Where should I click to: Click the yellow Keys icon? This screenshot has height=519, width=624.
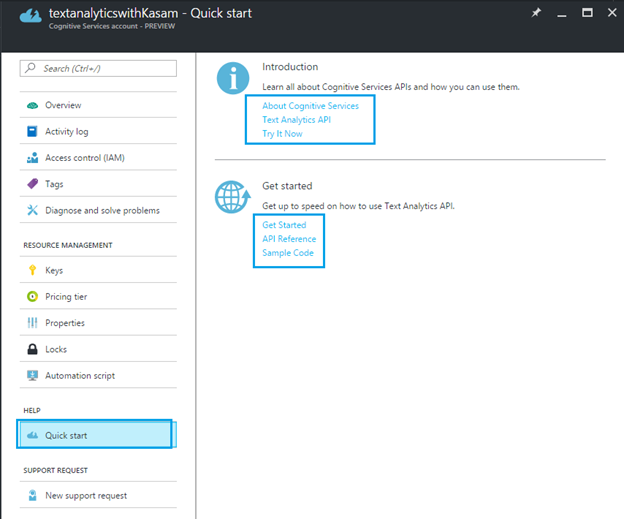33,270
